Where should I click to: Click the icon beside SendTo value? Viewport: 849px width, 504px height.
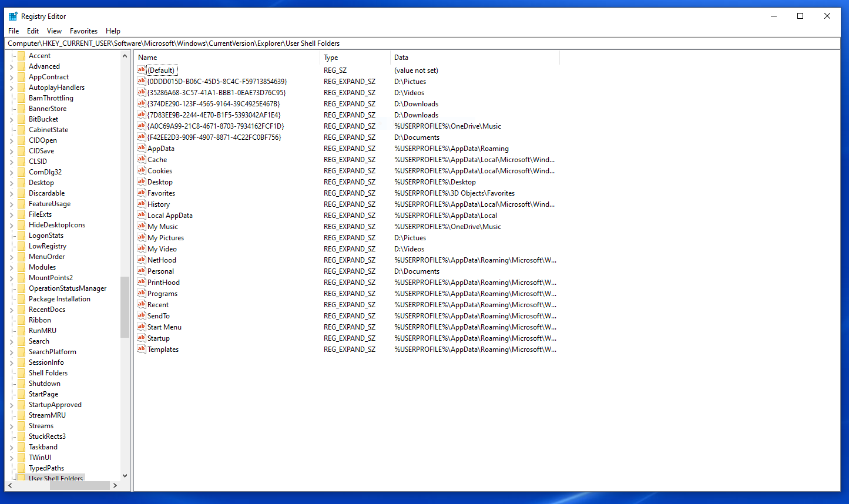(141, 315)
